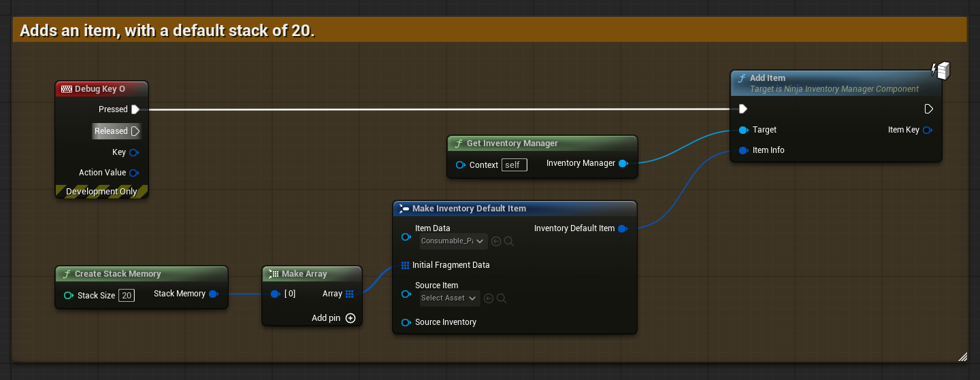
Task: Browse to Source Item asset with magnifier icon
Action: click(x=502, y=298)
